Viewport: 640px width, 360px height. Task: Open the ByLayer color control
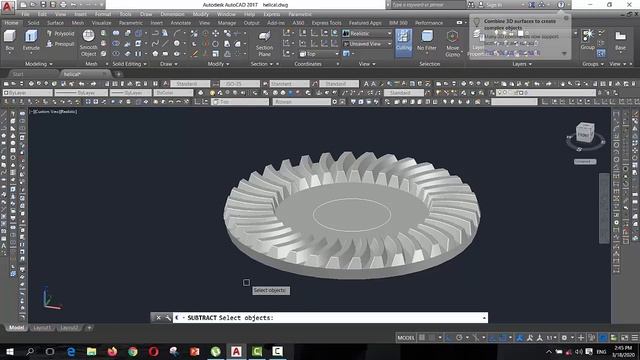27,93
